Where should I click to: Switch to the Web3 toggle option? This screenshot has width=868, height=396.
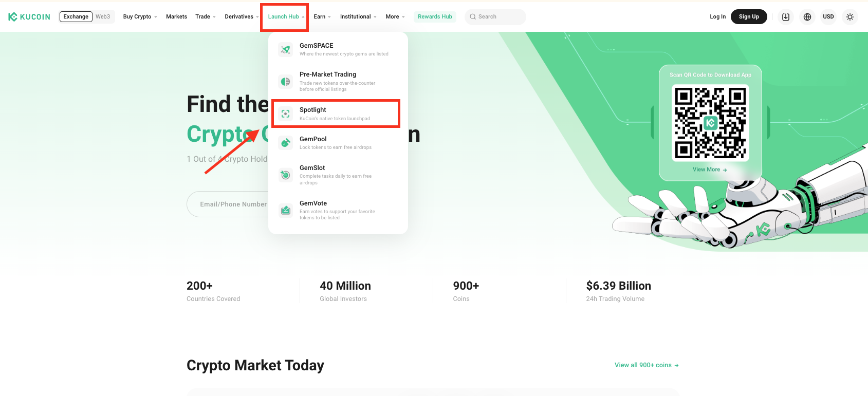click(x=103, y=16)
